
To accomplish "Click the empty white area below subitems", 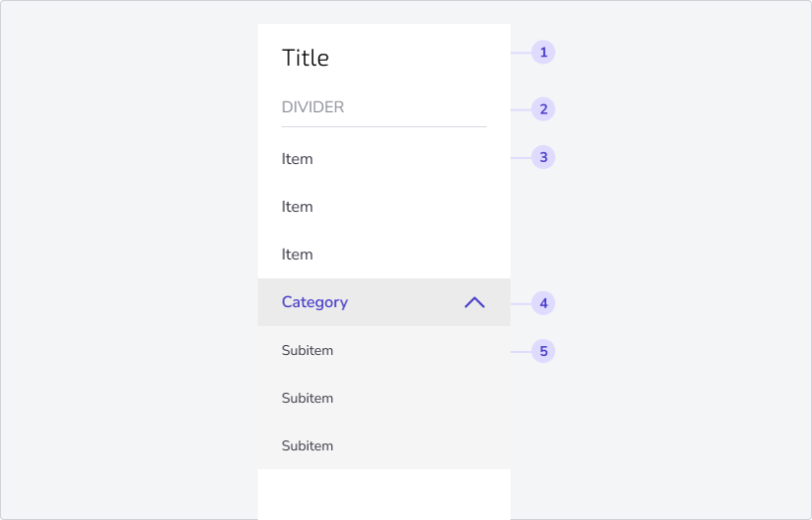I will tap(384, 494).
